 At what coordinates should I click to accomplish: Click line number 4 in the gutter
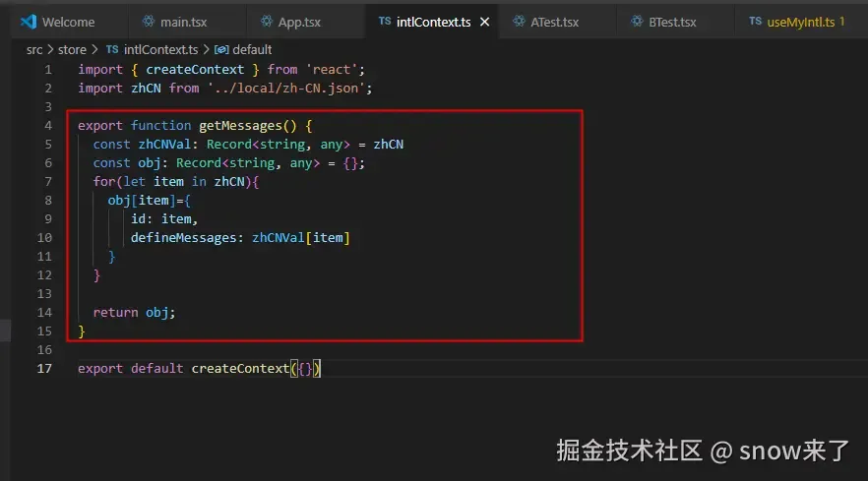coord(48,126)
